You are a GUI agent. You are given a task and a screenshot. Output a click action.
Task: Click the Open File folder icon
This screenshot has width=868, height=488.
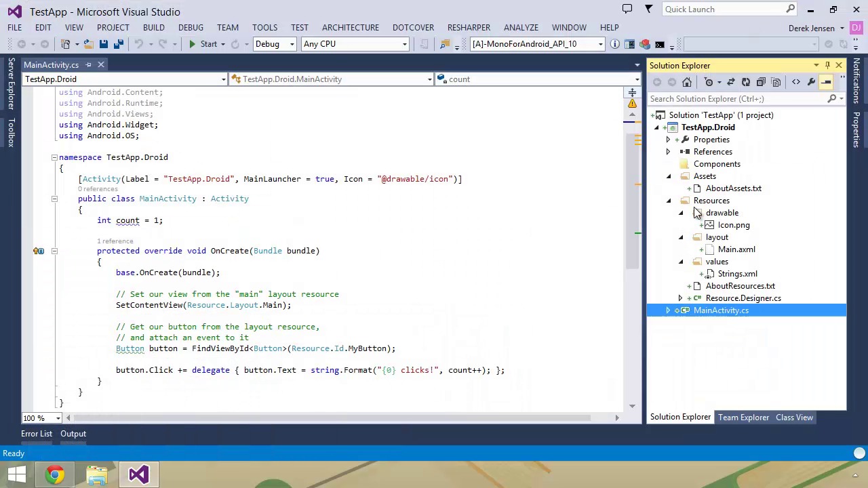[x=88, y=44]
